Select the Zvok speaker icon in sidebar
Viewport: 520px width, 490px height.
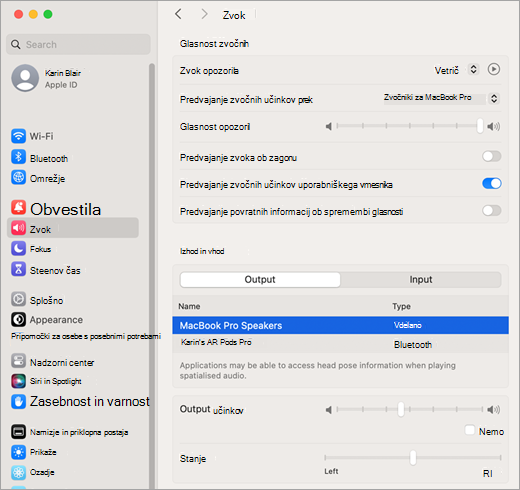coord(18,228)
